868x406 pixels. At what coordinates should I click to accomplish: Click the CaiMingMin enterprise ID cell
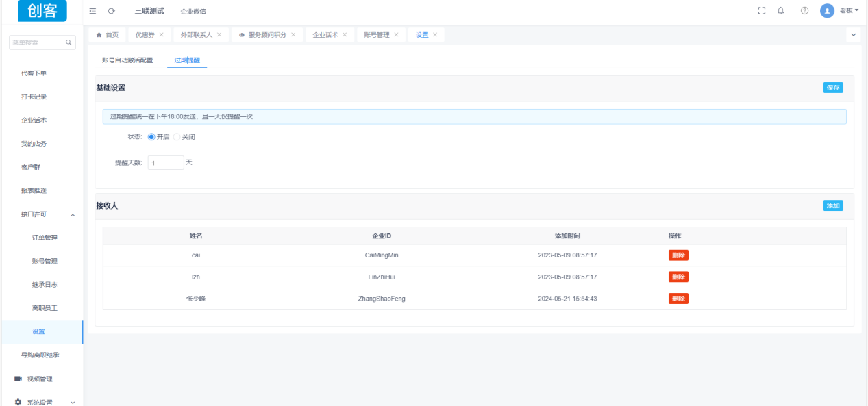coord(382,255)
